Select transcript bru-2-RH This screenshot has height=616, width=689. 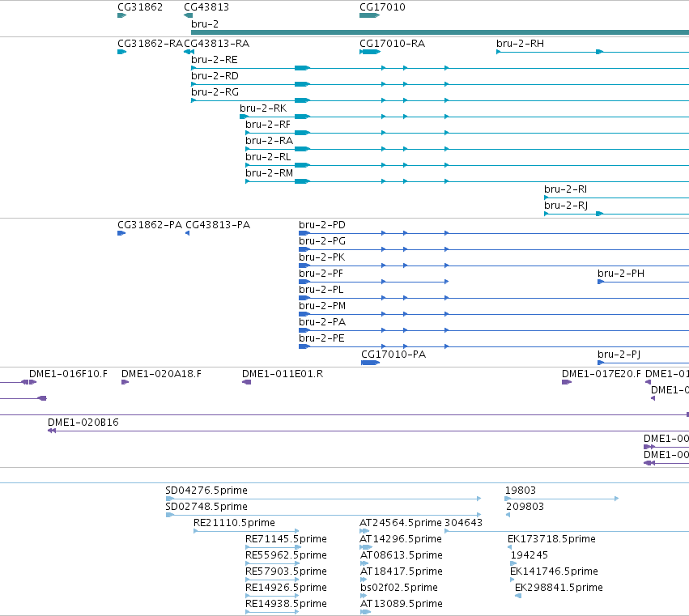(x=521, y=44)
